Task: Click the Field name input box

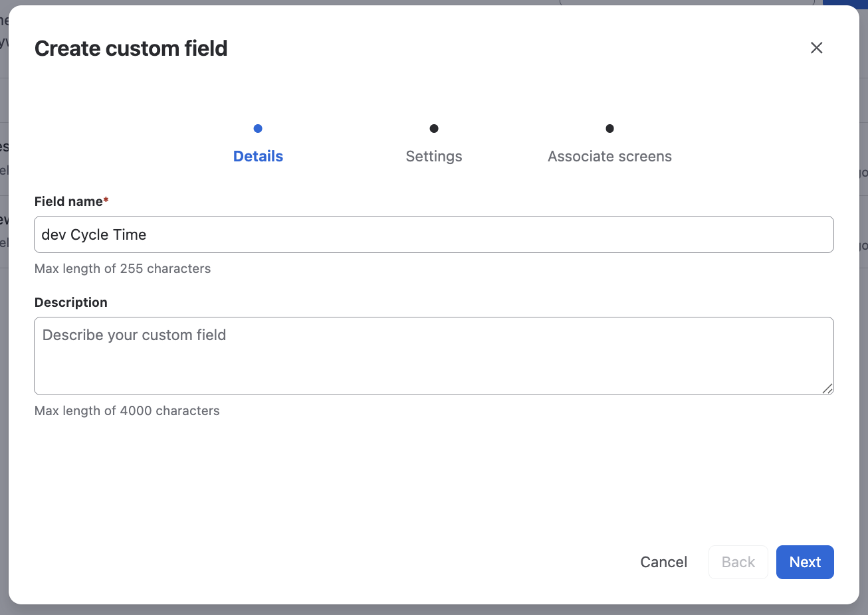Action: 434,234
